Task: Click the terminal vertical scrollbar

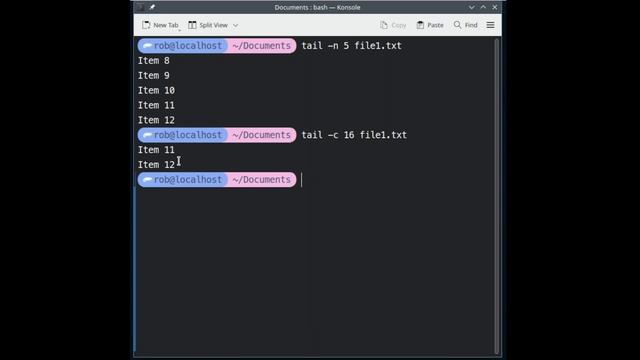Action: point(497,196)
